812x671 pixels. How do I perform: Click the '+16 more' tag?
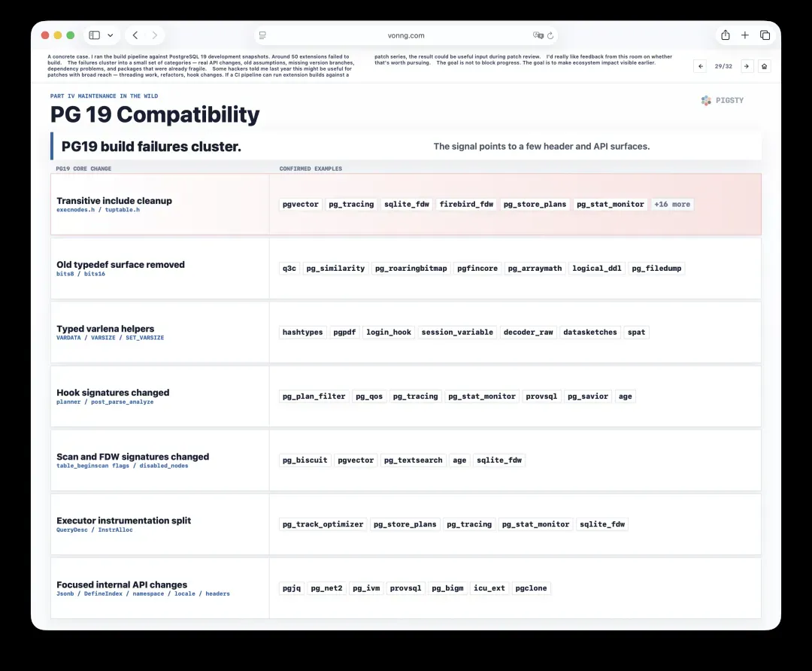coord(672,204)
